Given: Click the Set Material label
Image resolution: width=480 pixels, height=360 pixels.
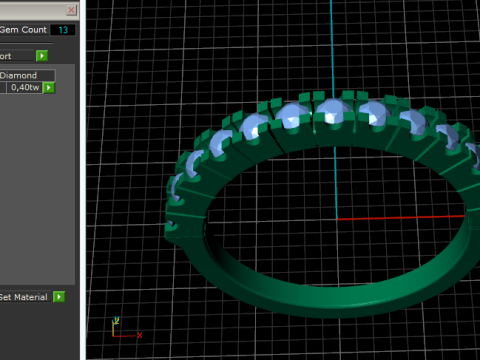Looking at the screenshot, I should click(x=24, y=297).
